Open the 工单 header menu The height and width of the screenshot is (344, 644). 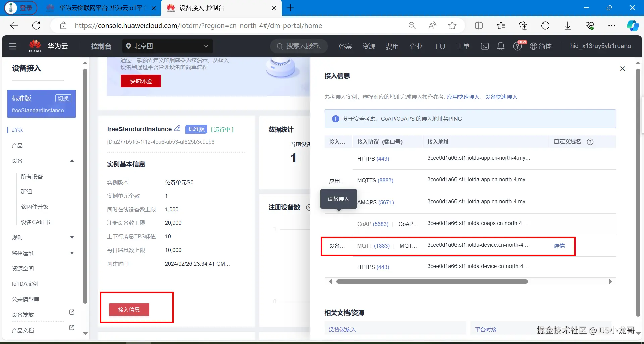(x=463, y=46)
